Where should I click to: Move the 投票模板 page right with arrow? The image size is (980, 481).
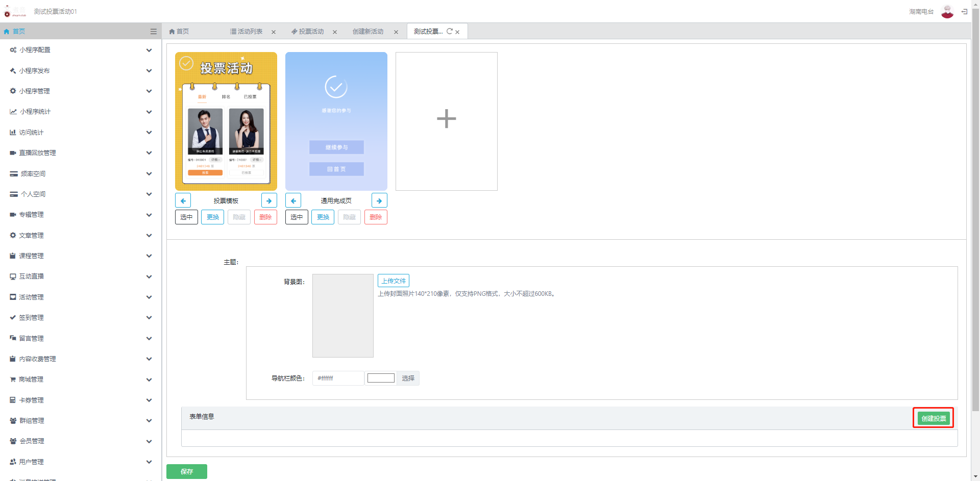tap(269, 200)
